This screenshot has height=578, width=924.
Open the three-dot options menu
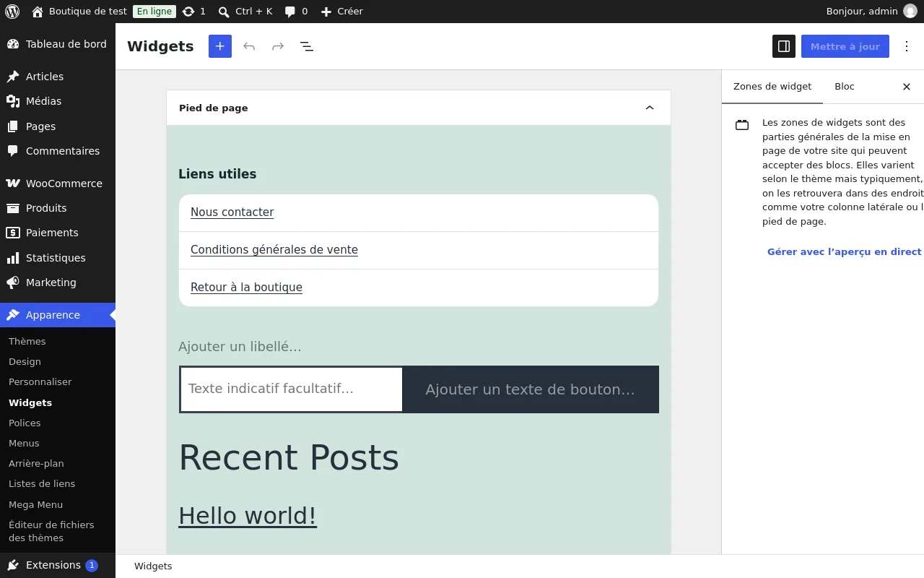(907, 46)
